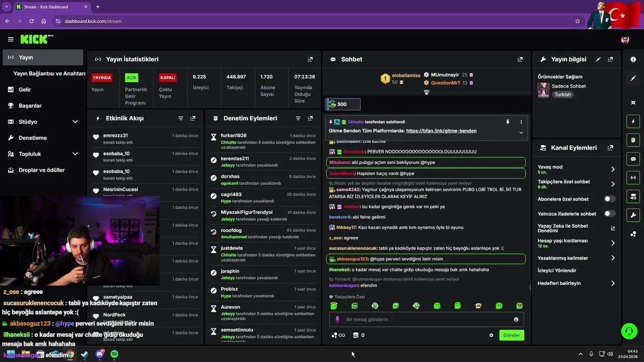Open Steam from the taskbar
The height and width of the screenshot is (362, 644).
(x=85, y=354)
